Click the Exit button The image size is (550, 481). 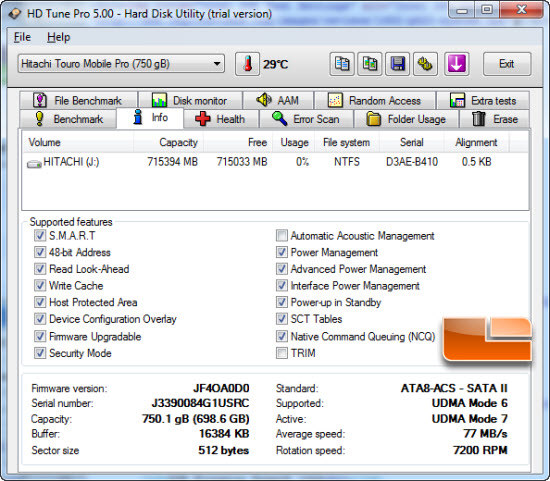point(507,64)
